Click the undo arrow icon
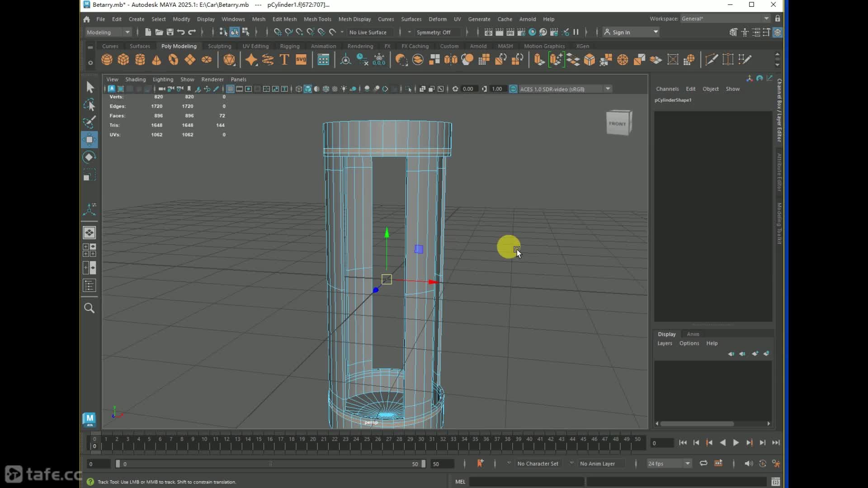Viewport: 868px width, 488px height. (x=181, y=32)
